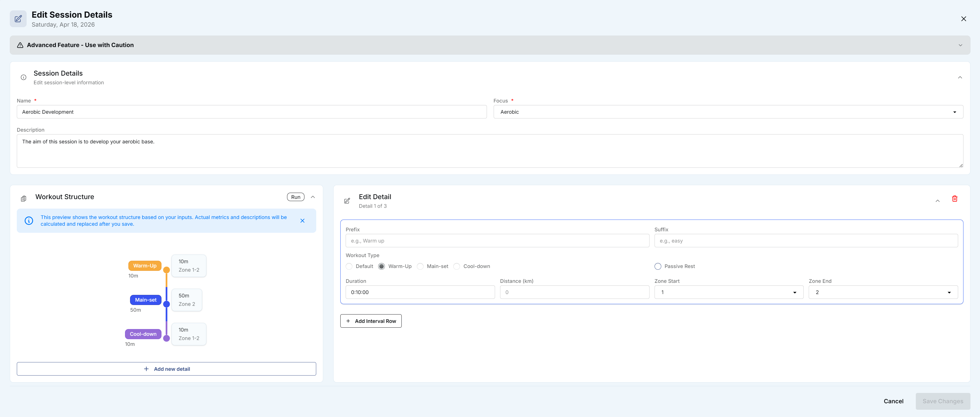This screenshot has height=417, width=980.
Task: Open the Focus dropdown showing Aerobic
Action: click(x=728, y=112)
